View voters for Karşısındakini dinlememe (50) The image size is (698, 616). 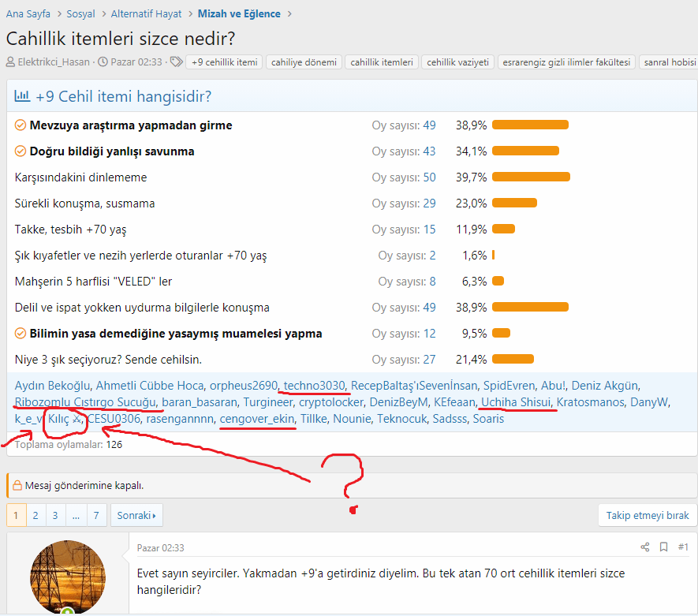(429, 177)
